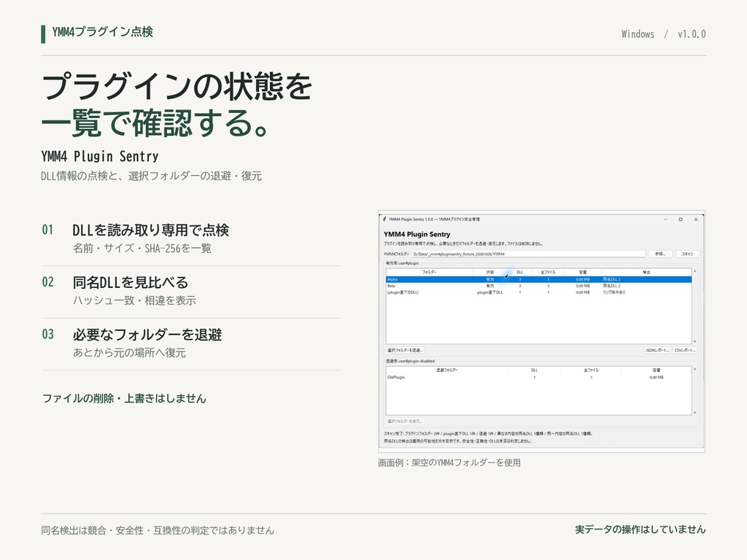Click the Windows / v1.0.0 version text

click(663, 34)
